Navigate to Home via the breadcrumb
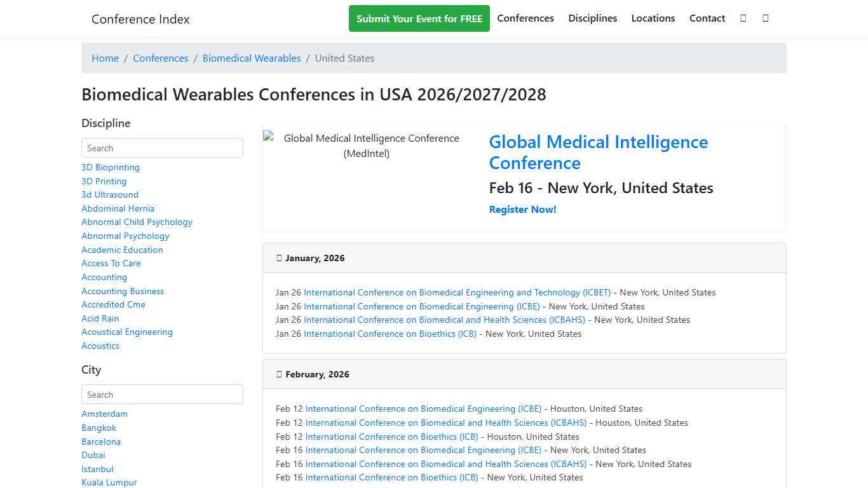Image resolution: width=868 pixels, height=488 pixels. coord(105,58)
